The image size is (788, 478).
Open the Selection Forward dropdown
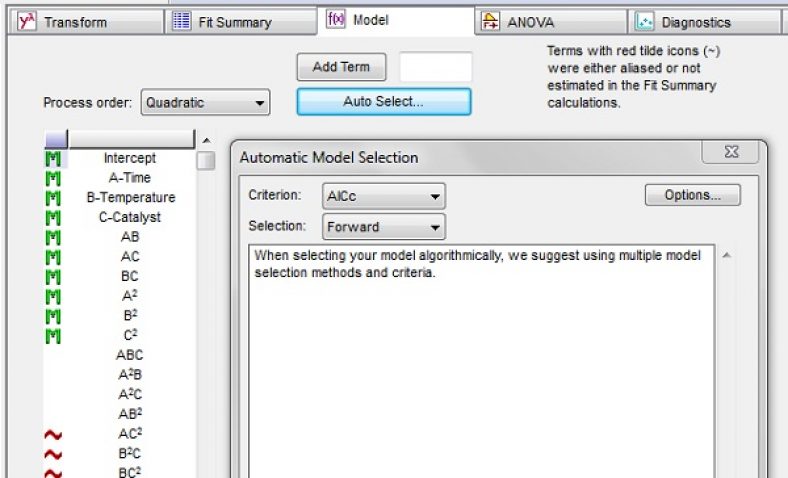click(x=384, y=227)
